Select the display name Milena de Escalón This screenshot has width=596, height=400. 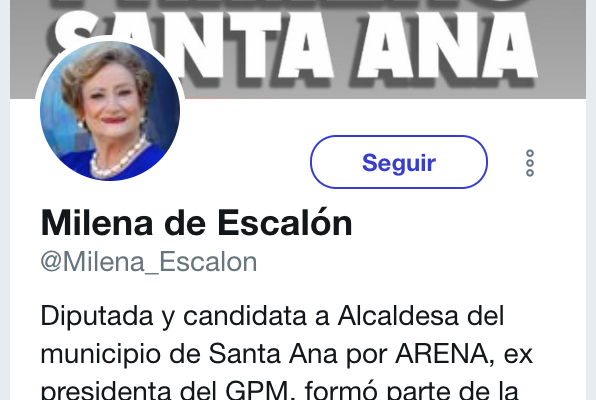[x=197, y=223]
